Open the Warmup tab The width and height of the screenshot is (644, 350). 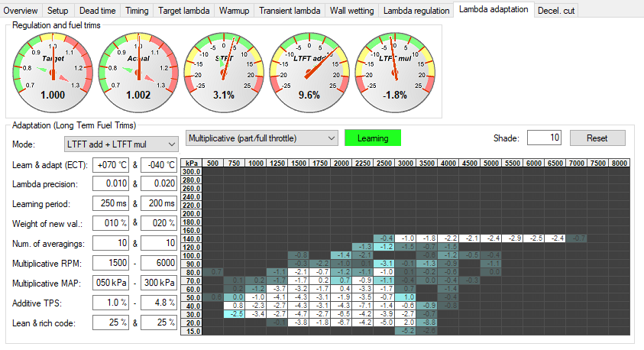point(234,11)
